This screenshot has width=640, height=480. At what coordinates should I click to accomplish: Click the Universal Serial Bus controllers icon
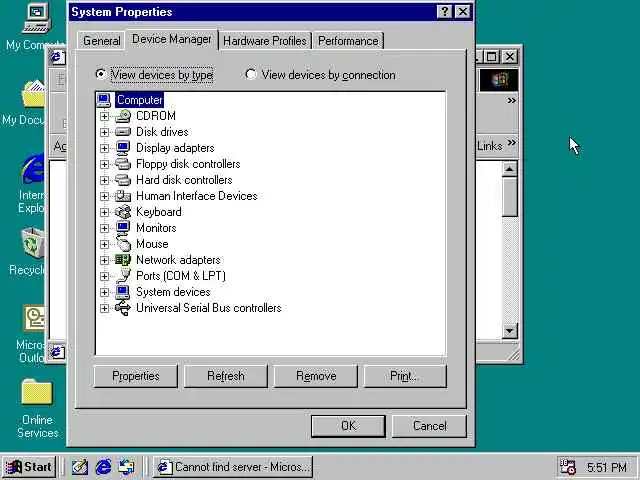click(123, 308)
